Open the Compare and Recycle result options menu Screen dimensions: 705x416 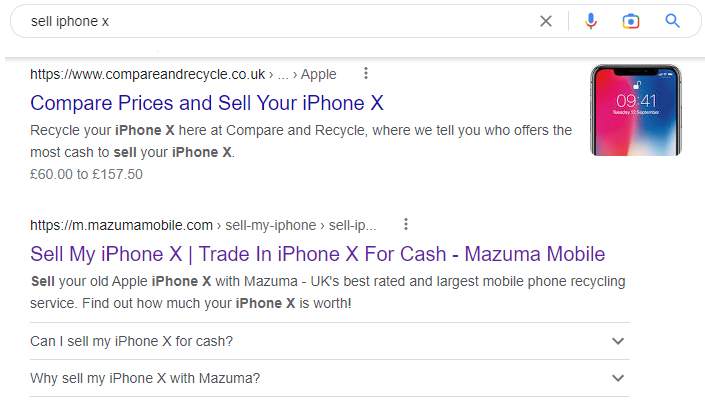coord(366,73)
